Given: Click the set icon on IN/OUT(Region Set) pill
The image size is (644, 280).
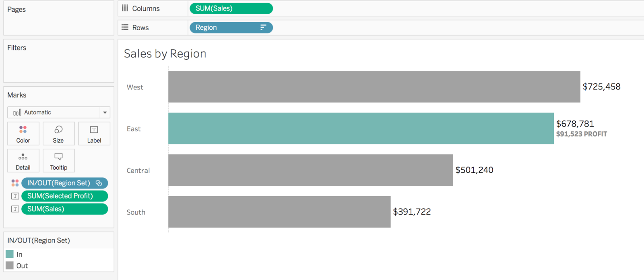Looking at the screenshot, I should 99,183.
